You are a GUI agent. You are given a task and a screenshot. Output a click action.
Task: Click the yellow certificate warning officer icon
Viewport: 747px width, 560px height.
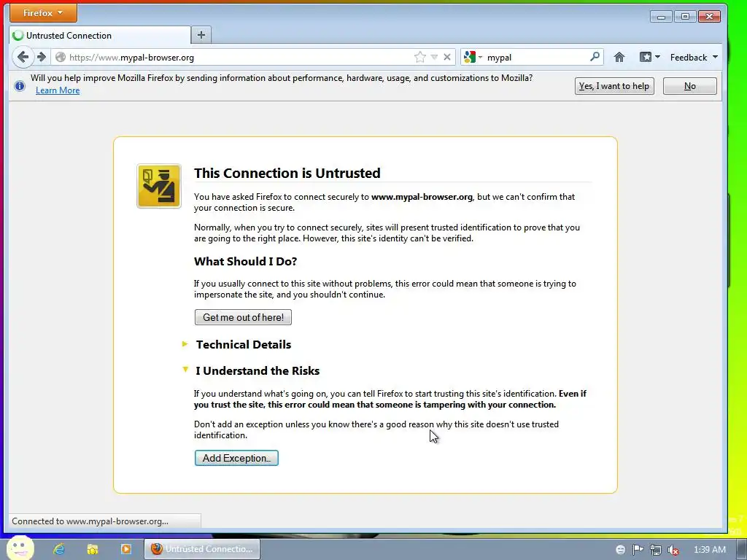[x=158, y=186]
